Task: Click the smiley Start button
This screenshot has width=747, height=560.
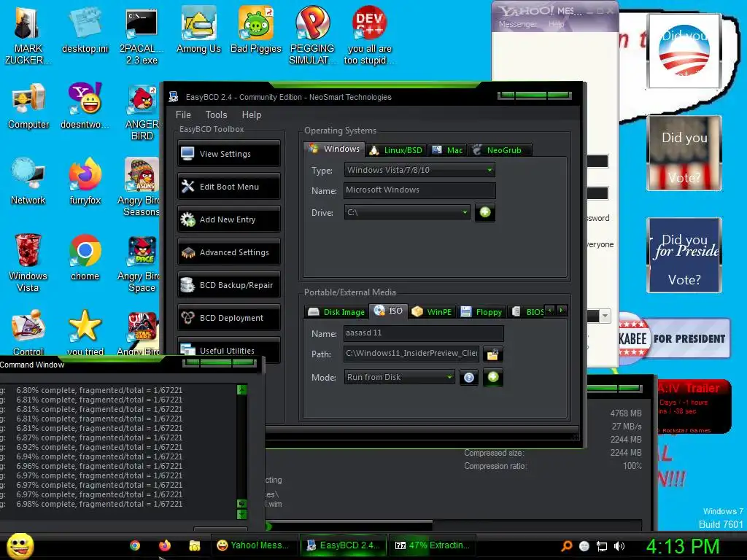Action: (x=20, y=545)
